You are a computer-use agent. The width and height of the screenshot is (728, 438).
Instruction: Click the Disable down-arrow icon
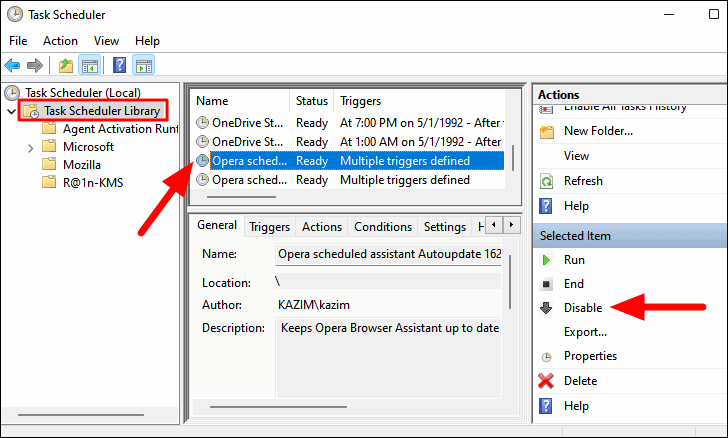click(x=546, y=308)
